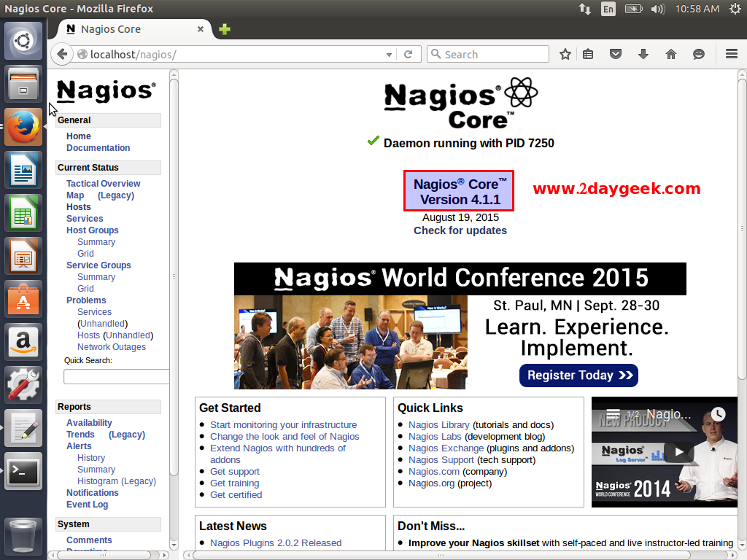Launch LibreOffice Impress from the dock
The width and height of the screenshot is (747, 560).
tap(23, 256)
